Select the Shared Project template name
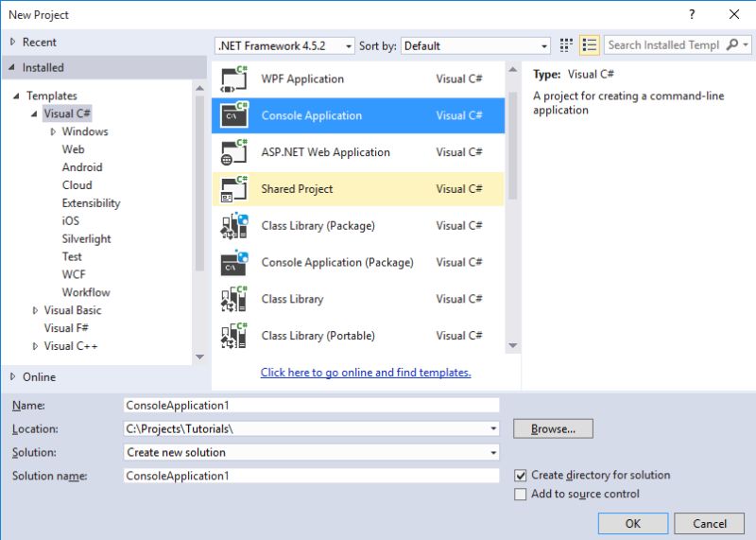 [x=297, y=189]
